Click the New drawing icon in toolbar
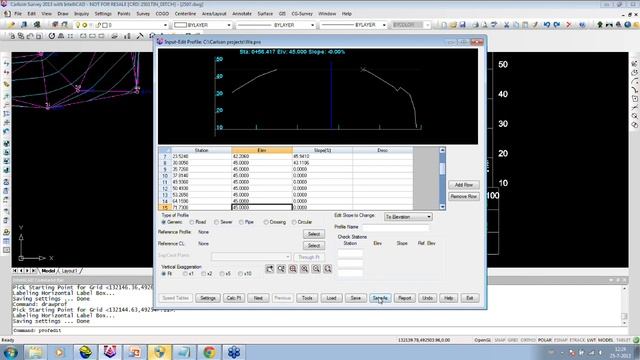The height and width of the screenshot is (360, 640). 444,25
